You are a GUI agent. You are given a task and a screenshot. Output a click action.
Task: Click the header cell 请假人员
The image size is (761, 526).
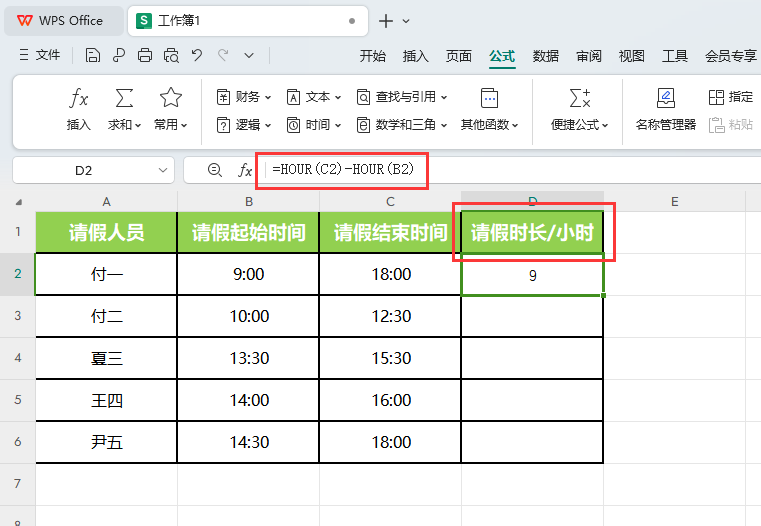[x=106, y=232]
